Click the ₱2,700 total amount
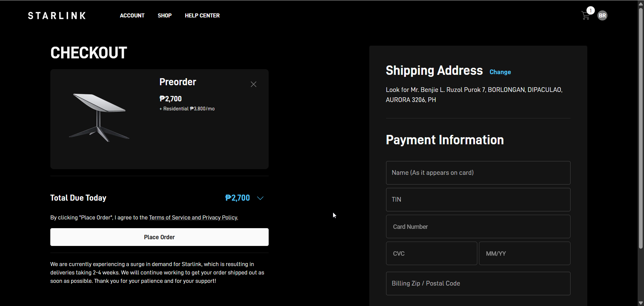644x306 pixels. point(237,198)
